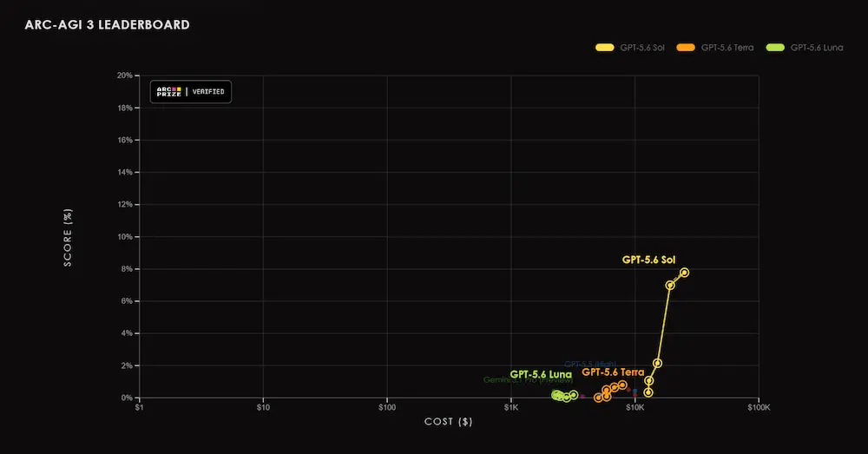Click the 10% score tick label
This screenshot has height=454, width=868.
(124, 237)
